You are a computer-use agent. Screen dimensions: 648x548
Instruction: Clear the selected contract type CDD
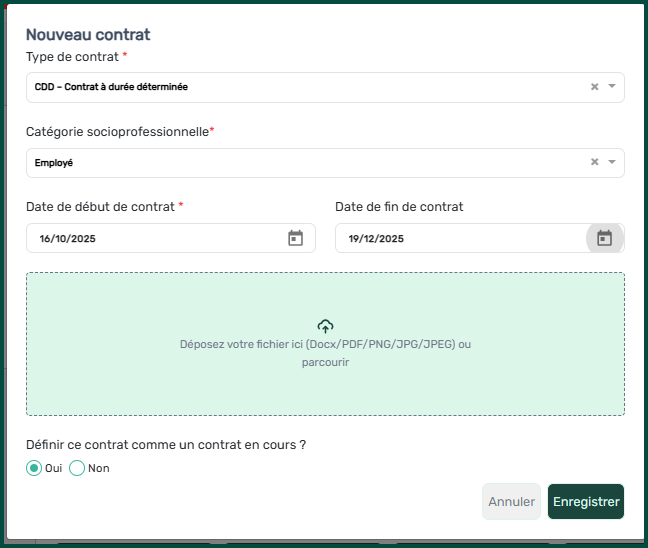coord(594,87)
